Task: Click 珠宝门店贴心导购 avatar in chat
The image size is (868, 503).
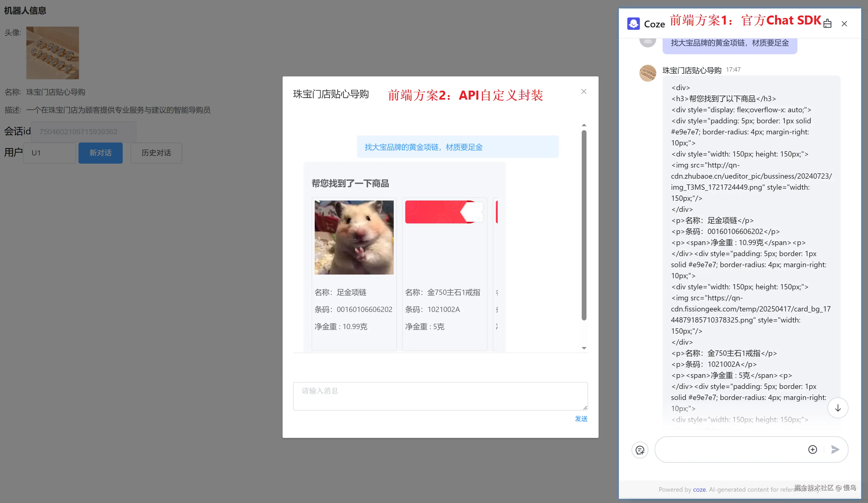Action: click(x=647, y=73)
